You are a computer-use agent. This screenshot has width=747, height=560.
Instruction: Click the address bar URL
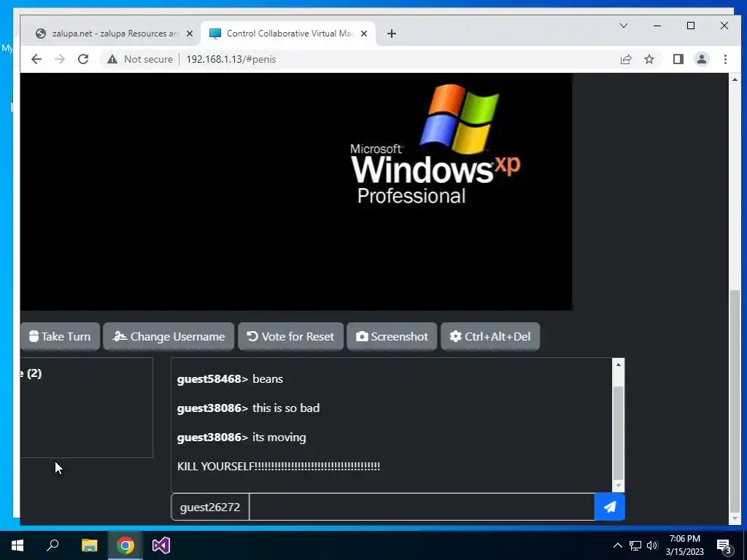(231, 59)
